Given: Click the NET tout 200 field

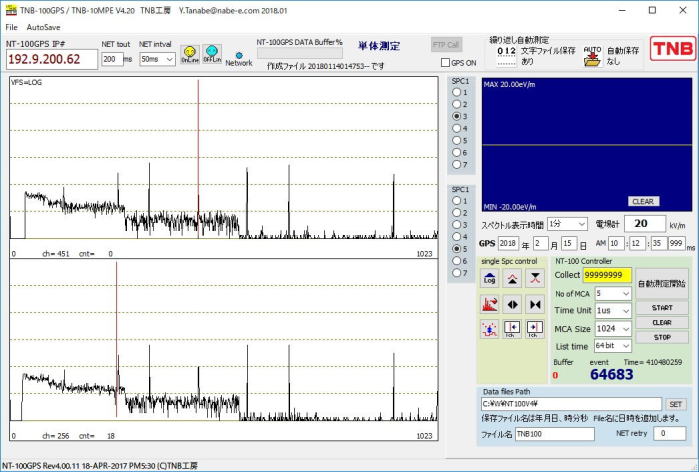Looking at the screenshot, I should click(112, 59).
